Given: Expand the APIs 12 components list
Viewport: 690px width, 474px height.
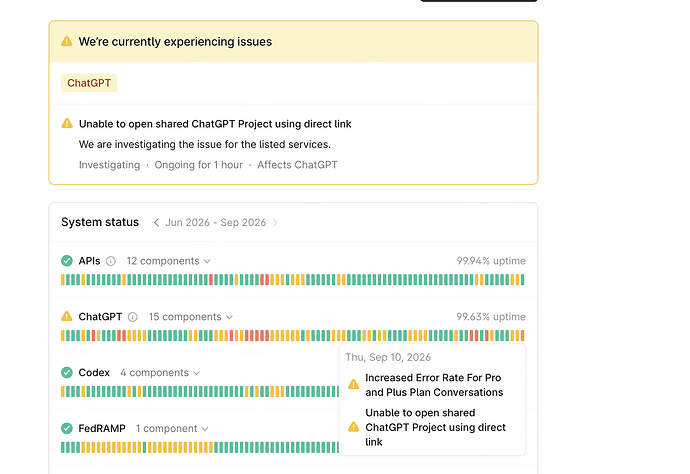Looking at the screenshot, I should click(169, 261).
